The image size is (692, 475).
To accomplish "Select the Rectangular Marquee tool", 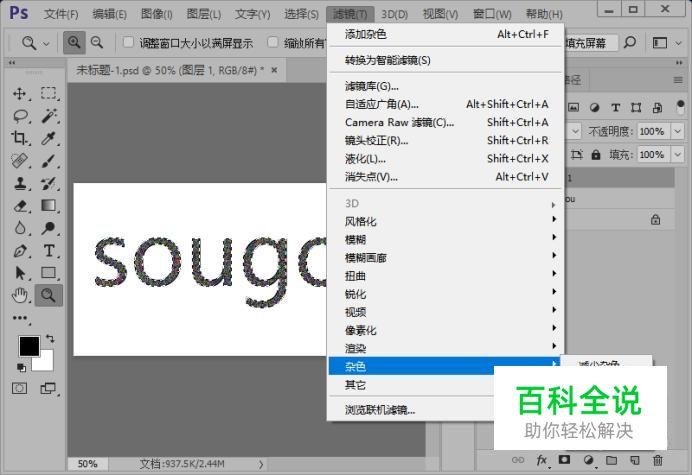I will (48, 94).
